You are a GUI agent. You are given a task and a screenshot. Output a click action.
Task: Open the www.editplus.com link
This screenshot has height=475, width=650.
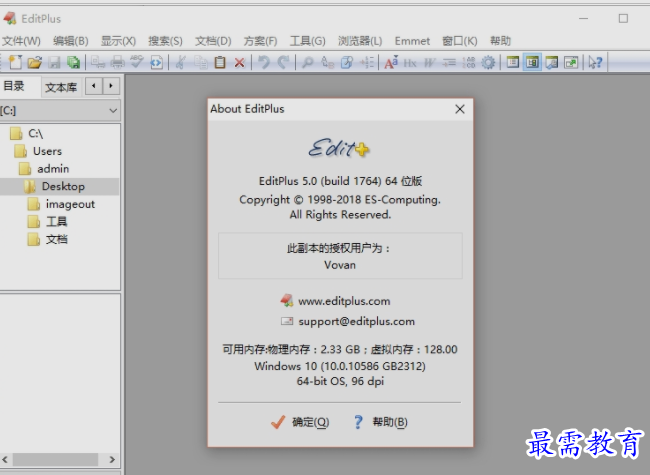[x=344, y=301]
